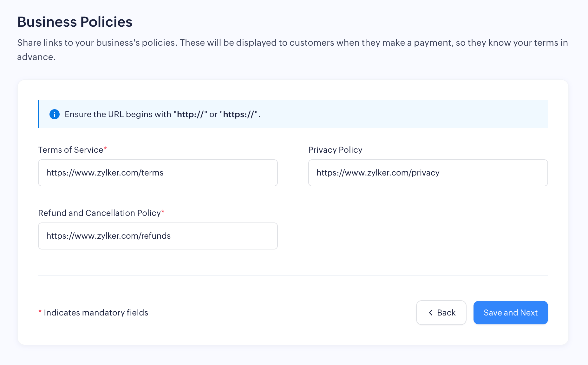Focus the Terms of Service URL field
The width and height of the screenshot is (588, 365).
(x=158, y=173)
